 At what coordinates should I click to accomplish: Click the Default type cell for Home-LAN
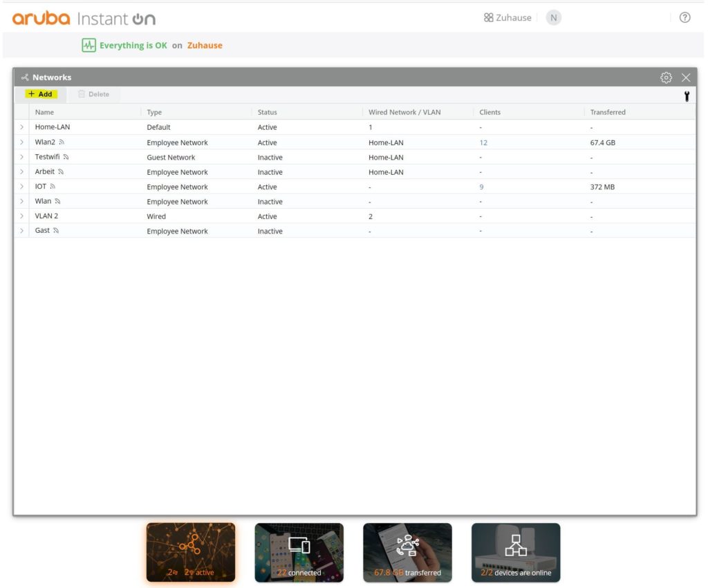[x=158, y=127]
